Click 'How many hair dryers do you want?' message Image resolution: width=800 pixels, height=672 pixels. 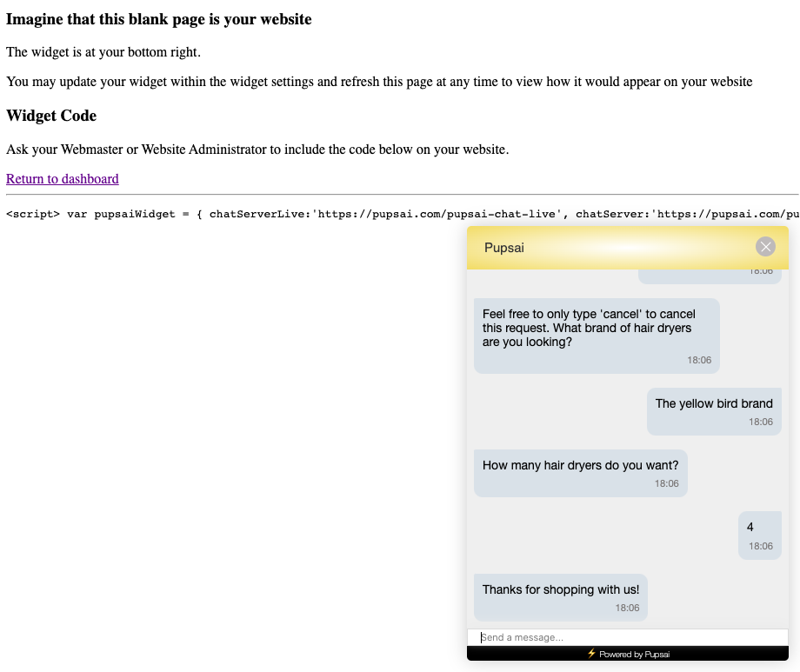point(580,466)
